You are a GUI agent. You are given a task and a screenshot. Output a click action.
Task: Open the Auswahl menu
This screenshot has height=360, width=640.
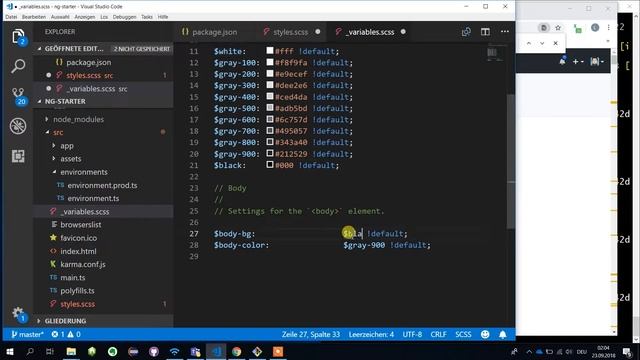click(60, 17)
